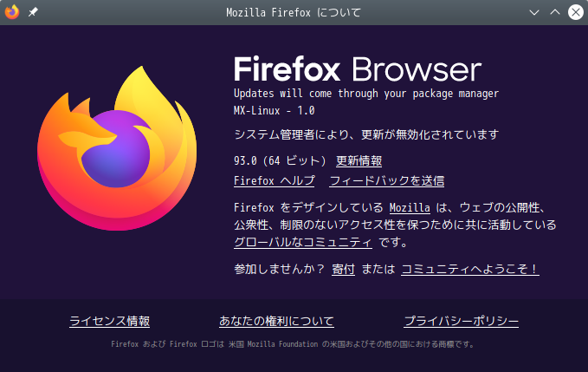Screen dimensions: 588x372
Task: Click the Mozilla Foundation trademark footer text
Action: click(293, 344)
